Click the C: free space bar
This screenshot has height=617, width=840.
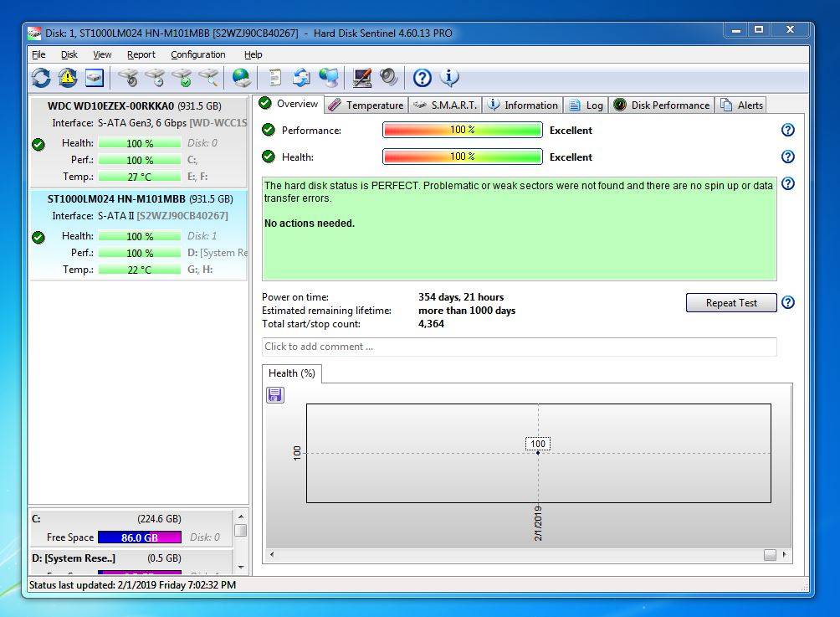click(x=139, y=537)
